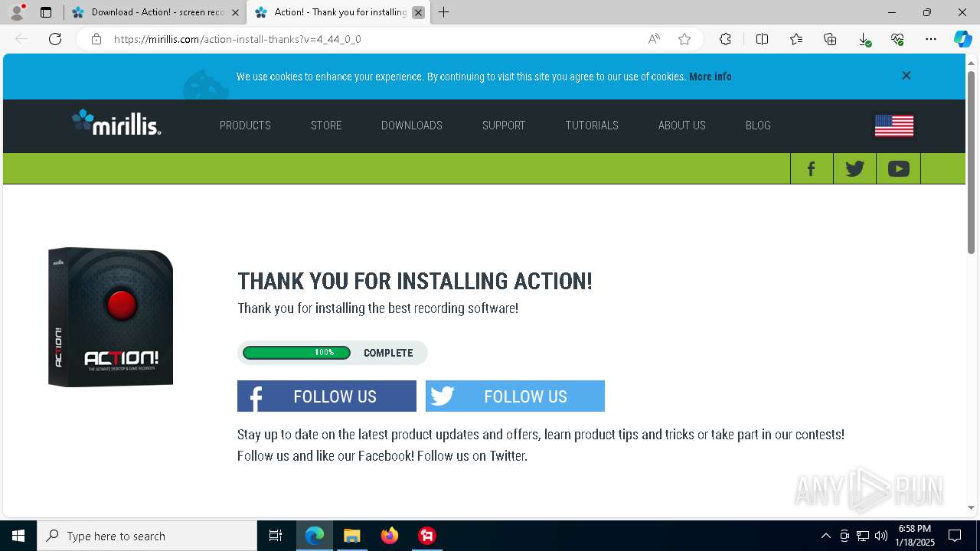The height and width of the screenshot is (551, 980).
Task: Dismiss the cookie notice with X
Action: [906, 75]
